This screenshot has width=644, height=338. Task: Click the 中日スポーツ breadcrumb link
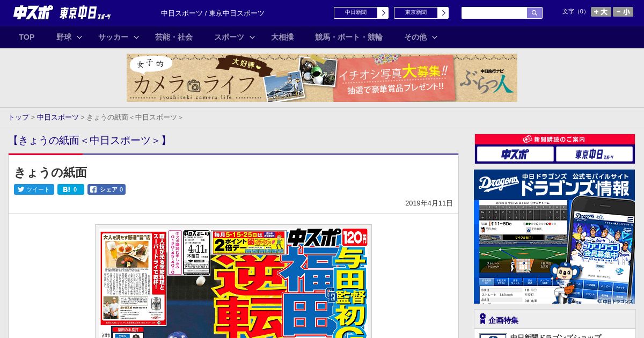pyautogui.click(x=58, y=117)
